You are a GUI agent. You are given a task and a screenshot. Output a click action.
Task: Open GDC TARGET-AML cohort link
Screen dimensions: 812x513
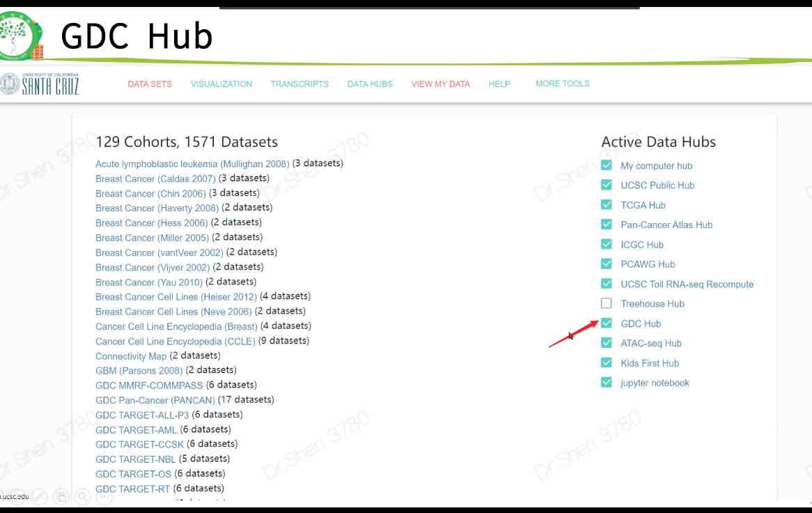tap(136, 430)
